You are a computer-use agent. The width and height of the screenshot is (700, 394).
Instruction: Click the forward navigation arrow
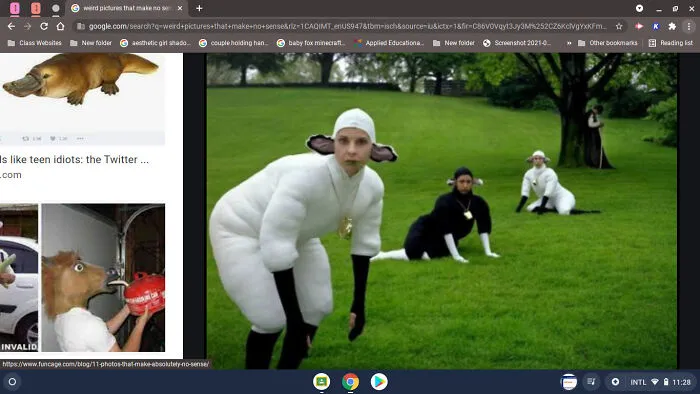click(28, 26)
